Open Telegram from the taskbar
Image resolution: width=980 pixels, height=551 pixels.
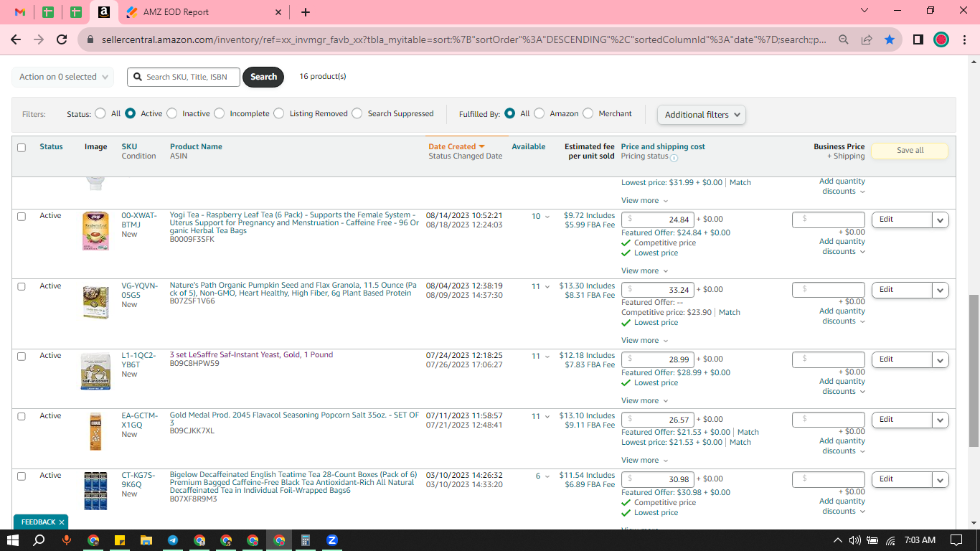tap(173, 540)
